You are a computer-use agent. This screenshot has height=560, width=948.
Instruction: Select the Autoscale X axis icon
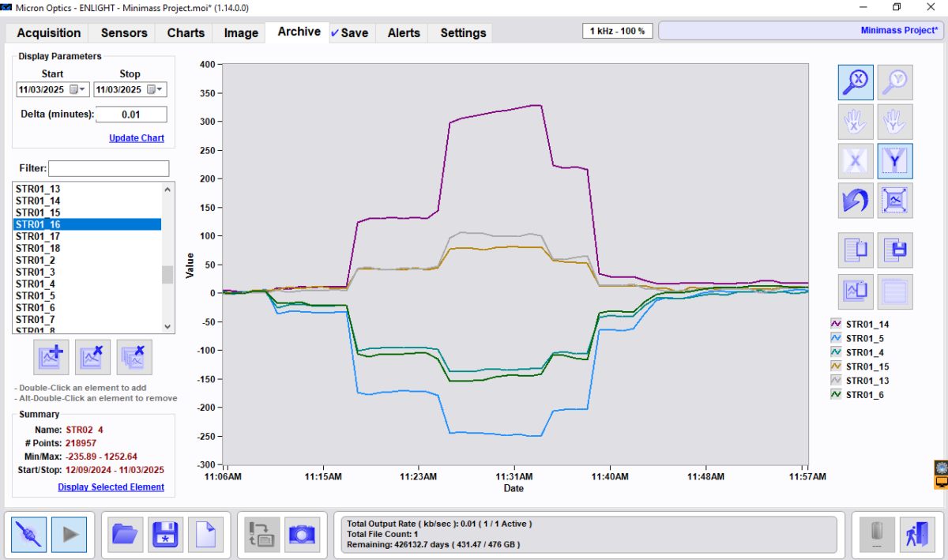856,160
